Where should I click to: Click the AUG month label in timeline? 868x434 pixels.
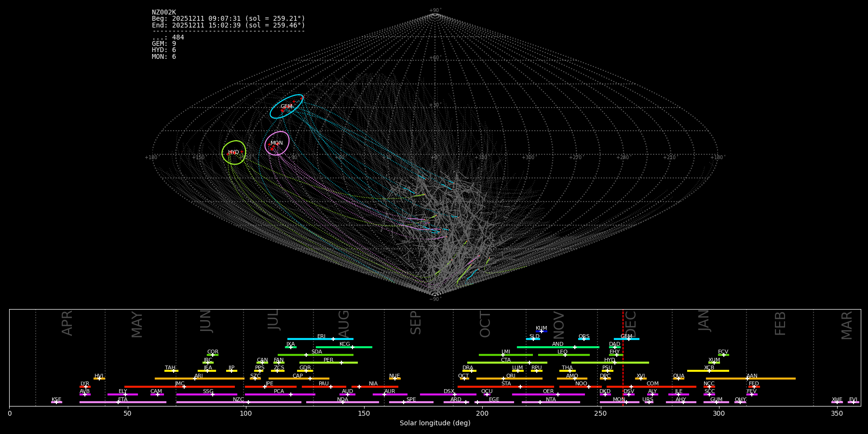point(344,324)
